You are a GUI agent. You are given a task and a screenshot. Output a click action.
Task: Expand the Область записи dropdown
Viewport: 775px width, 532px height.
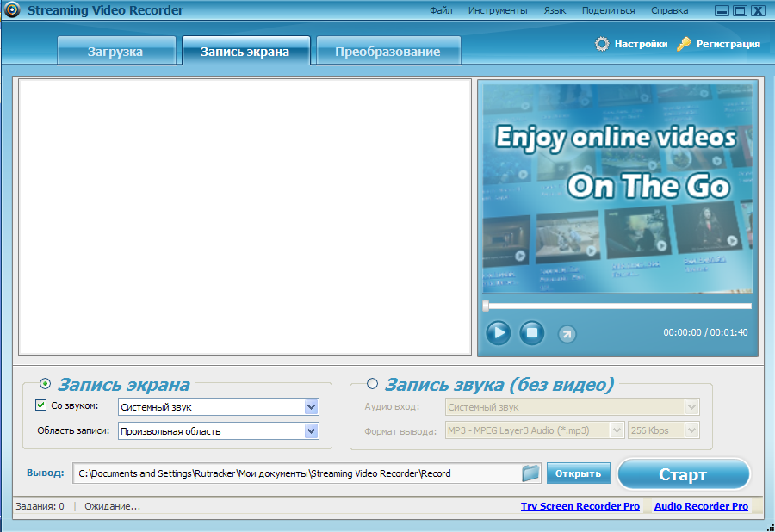311,431
